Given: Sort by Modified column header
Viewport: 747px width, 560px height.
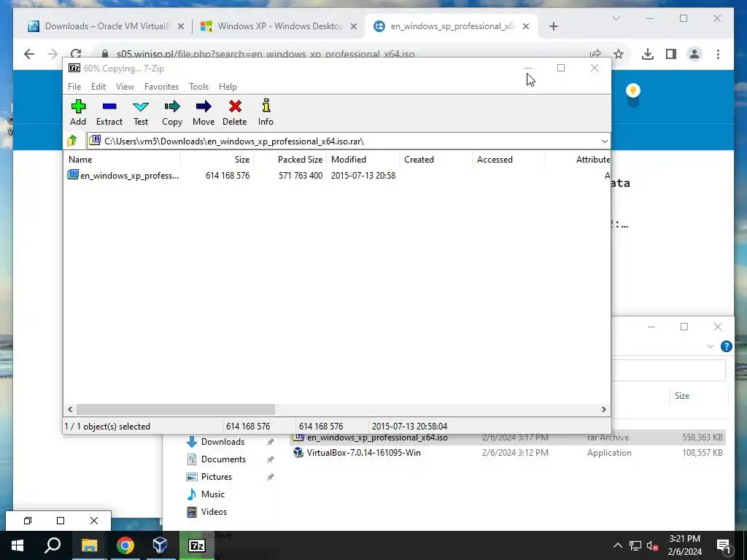Looking at the screenshot, I should tap(363, 160).
